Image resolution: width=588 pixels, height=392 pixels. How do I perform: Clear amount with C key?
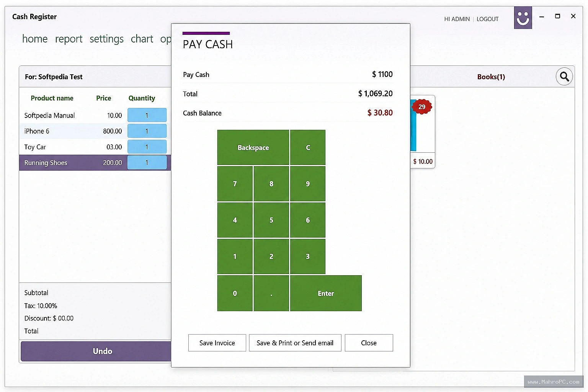point(308,147)
